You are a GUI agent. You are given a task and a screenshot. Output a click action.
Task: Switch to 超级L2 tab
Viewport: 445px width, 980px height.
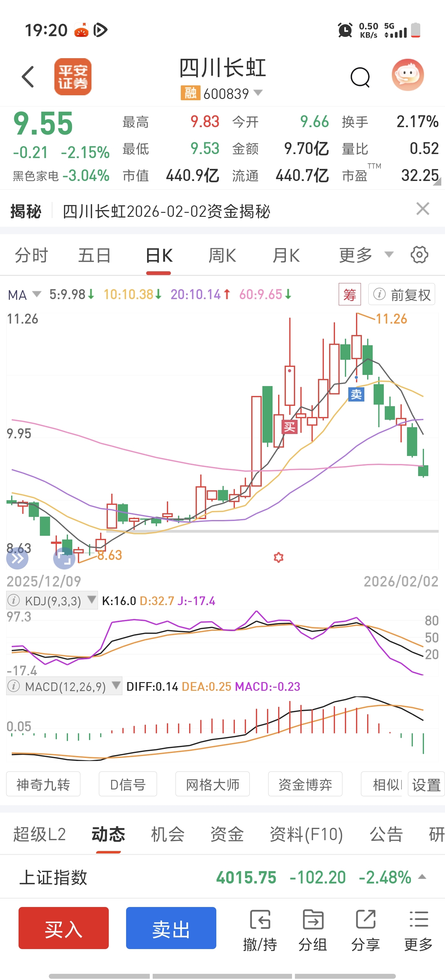(40, 834)
